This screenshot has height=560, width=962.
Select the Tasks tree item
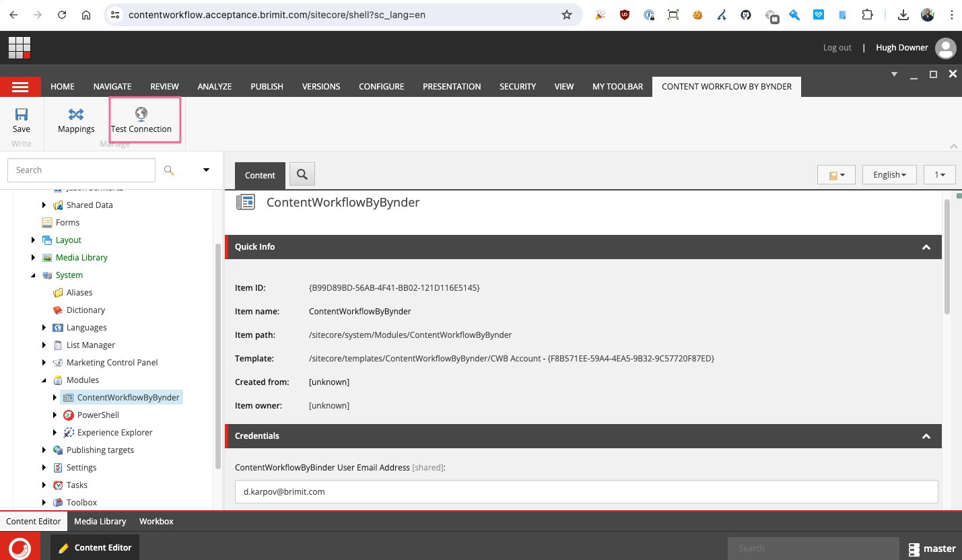pyautogui.click(x=77, y=485)
